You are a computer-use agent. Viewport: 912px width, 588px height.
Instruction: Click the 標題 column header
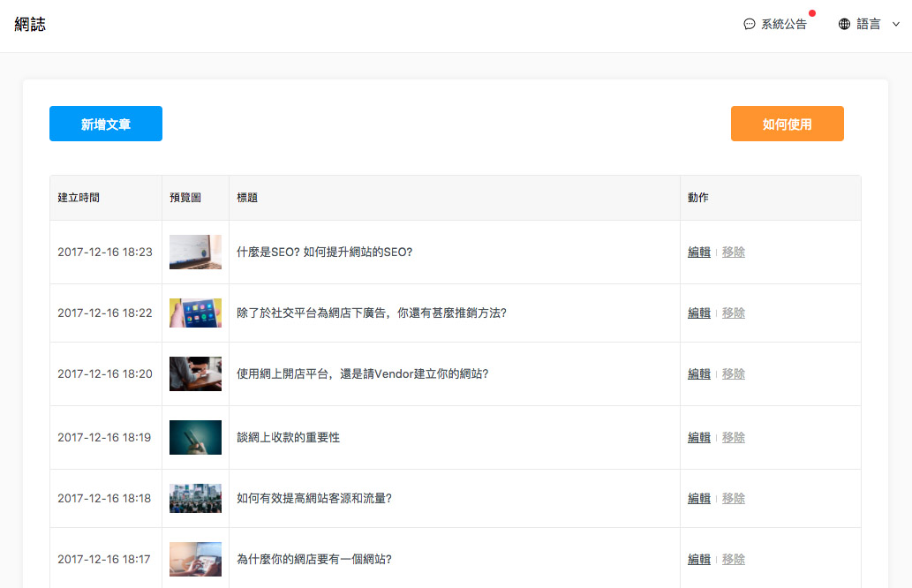click(247, 198)
